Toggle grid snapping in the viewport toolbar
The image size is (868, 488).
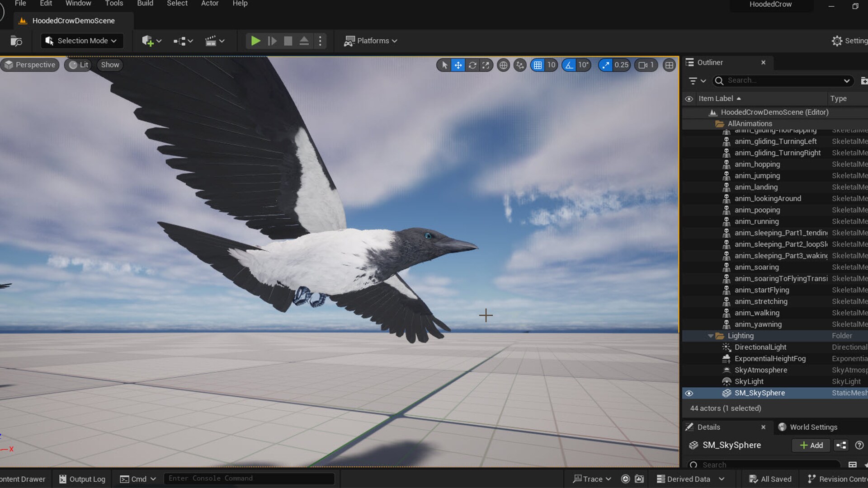click(x=538, y=65)
